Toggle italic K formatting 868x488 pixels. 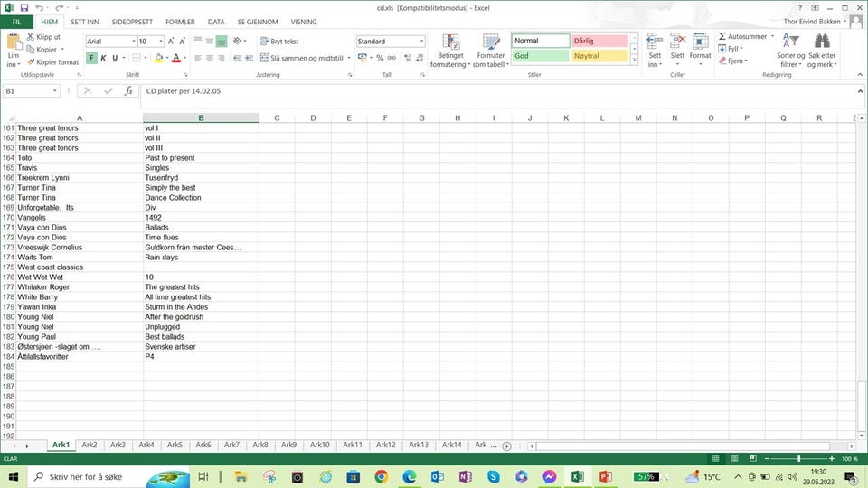[x=103, y=58]
